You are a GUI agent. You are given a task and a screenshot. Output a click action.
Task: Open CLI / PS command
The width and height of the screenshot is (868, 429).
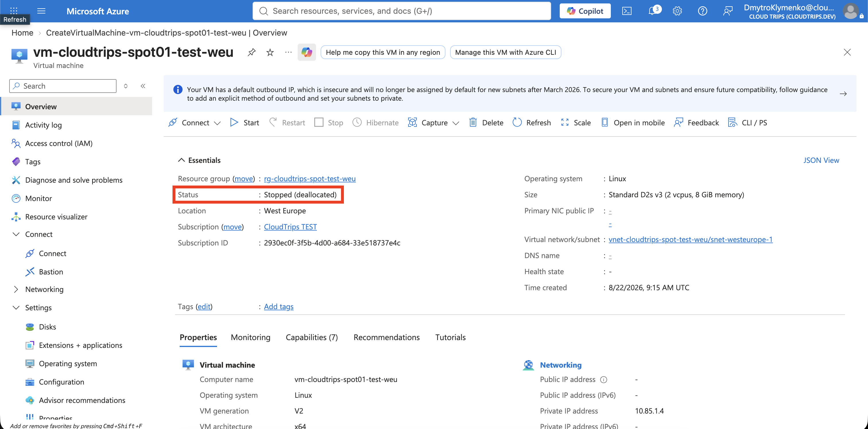[748, 122]
